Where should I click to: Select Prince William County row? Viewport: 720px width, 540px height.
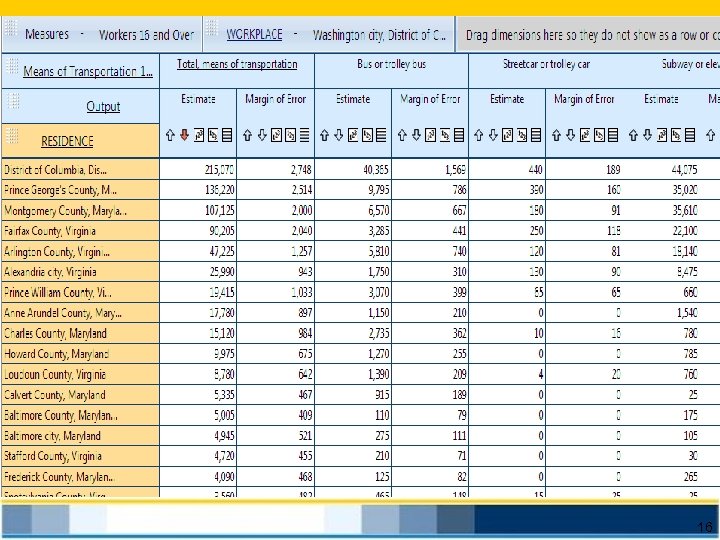(80, 292)
